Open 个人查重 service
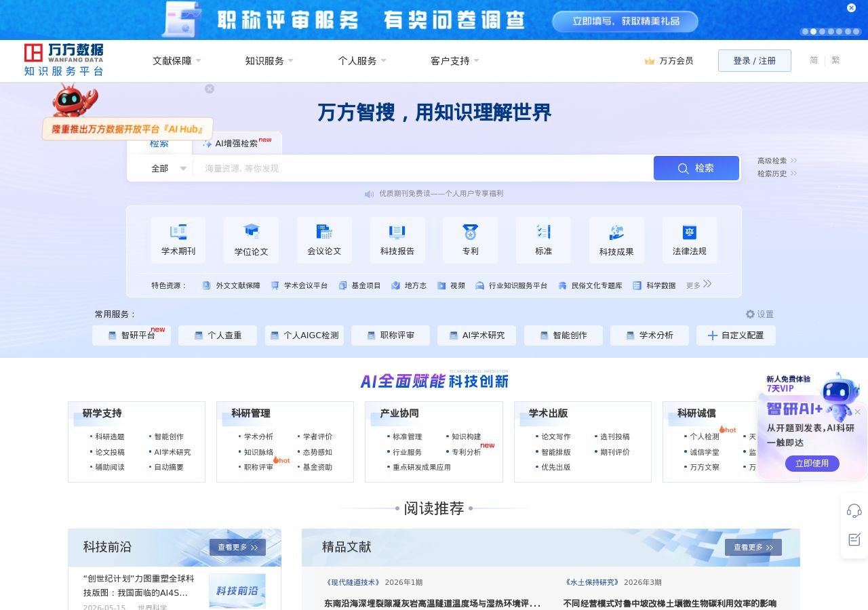 pyautogui.click(x=218, y=335)
